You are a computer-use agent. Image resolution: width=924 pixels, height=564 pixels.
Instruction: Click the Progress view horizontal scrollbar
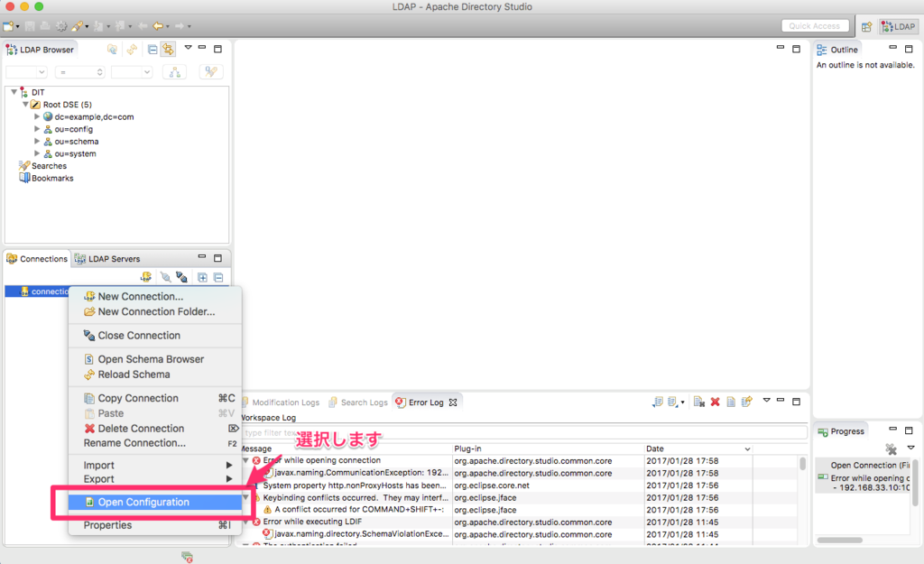840,540
